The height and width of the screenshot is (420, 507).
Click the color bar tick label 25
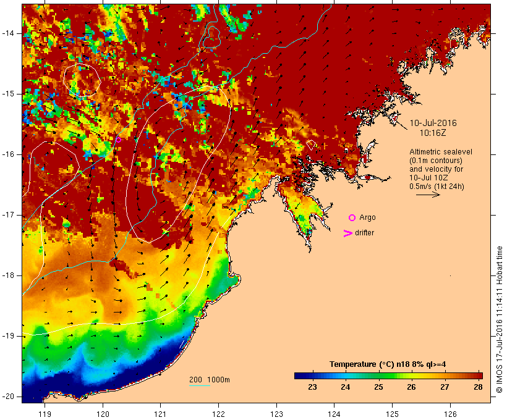click(x=378, y=387)
